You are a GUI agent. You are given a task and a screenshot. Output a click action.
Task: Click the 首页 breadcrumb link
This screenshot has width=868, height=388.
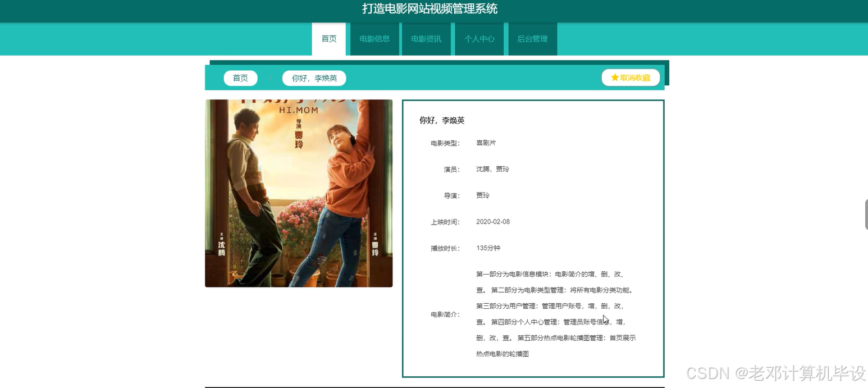(x=240, y=78)
